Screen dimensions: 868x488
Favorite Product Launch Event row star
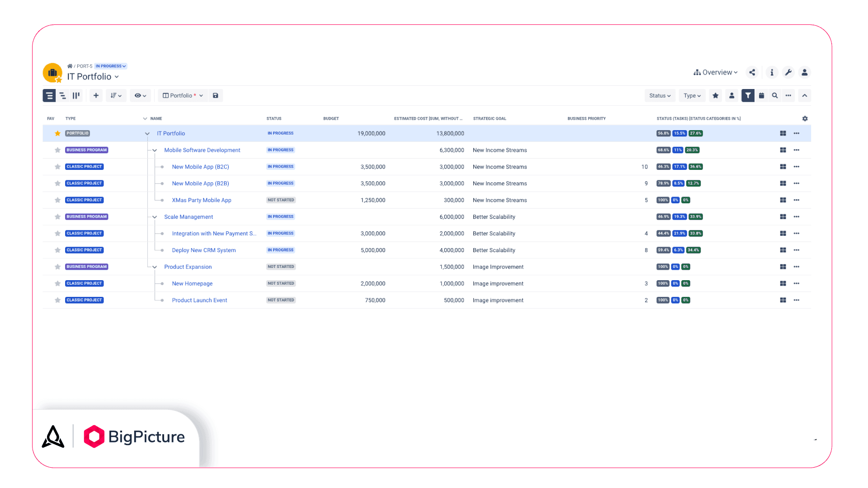(57, 300)
